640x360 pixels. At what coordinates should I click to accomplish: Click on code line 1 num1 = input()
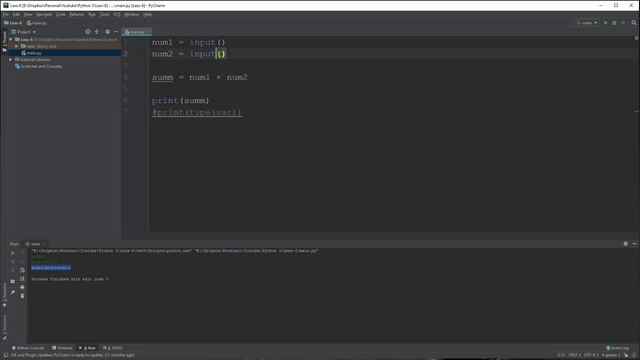click(189, 42)
